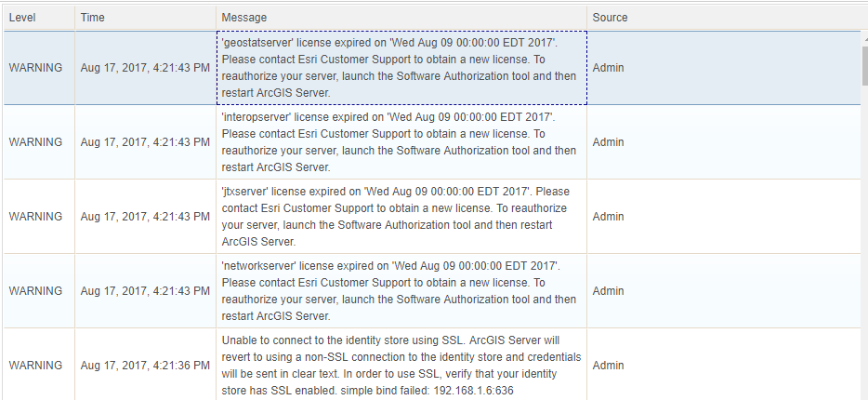
Task: Click the timestamp of the jtxserver row
Action: [x=145, y=217]
